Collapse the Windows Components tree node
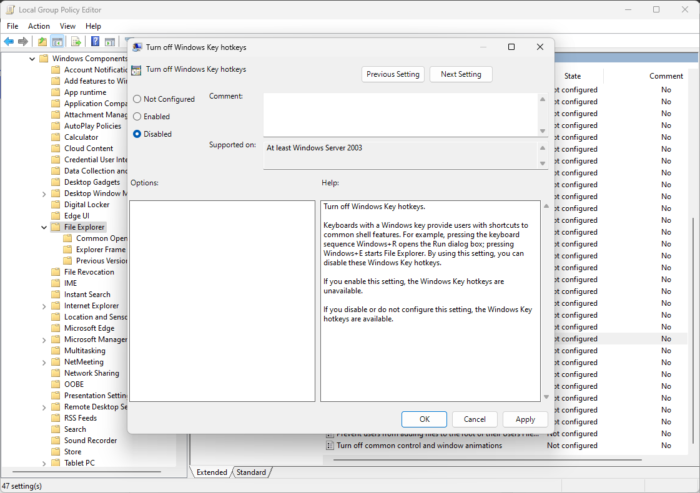The width and height of the screenshot is (700, 493). click(32, 58)
